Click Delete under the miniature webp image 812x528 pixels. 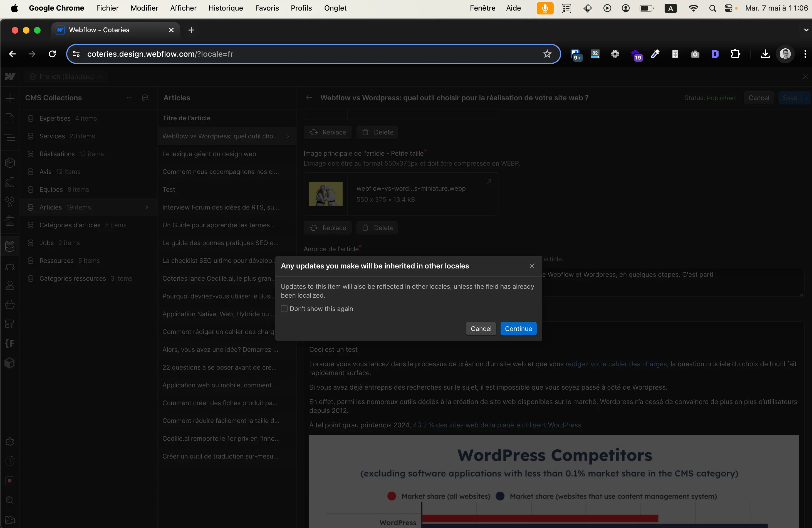[377, 228]
